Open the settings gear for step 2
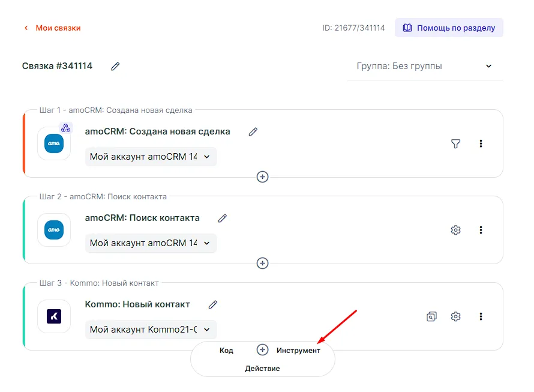The image size is (534, 392). [455, 230]
